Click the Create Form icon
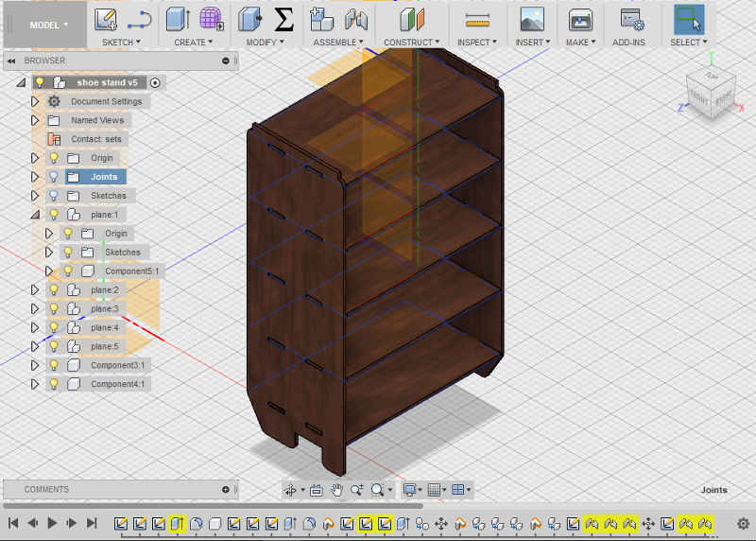The image size is (756, 541). point(212,20)
